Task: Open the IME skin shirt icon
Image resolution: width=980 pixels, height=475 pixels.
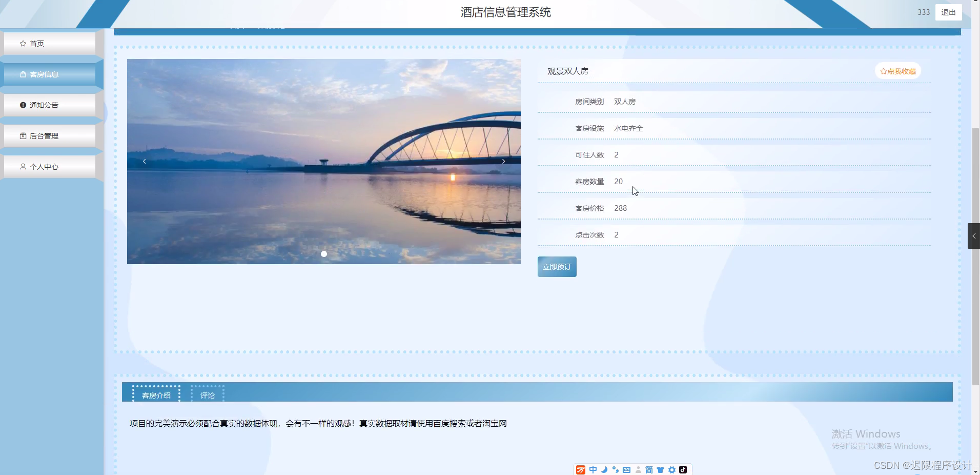Action: (x=660, y=469)
